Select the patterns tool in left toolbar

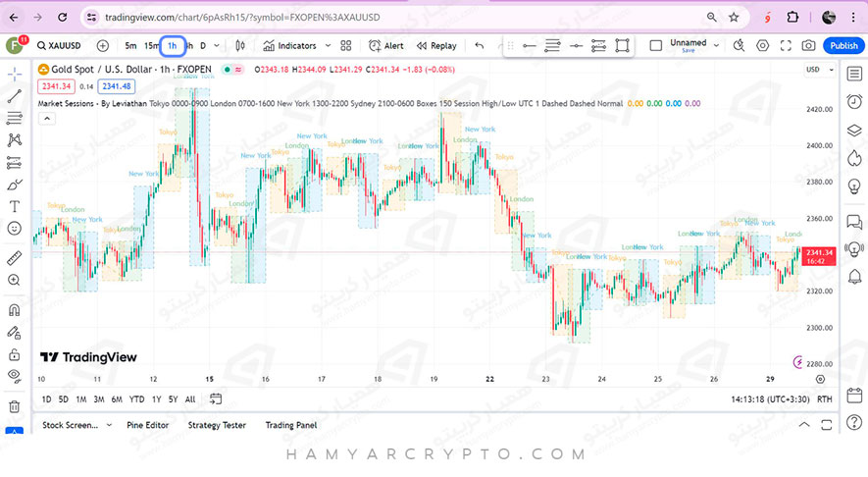(x=15, y=139)
